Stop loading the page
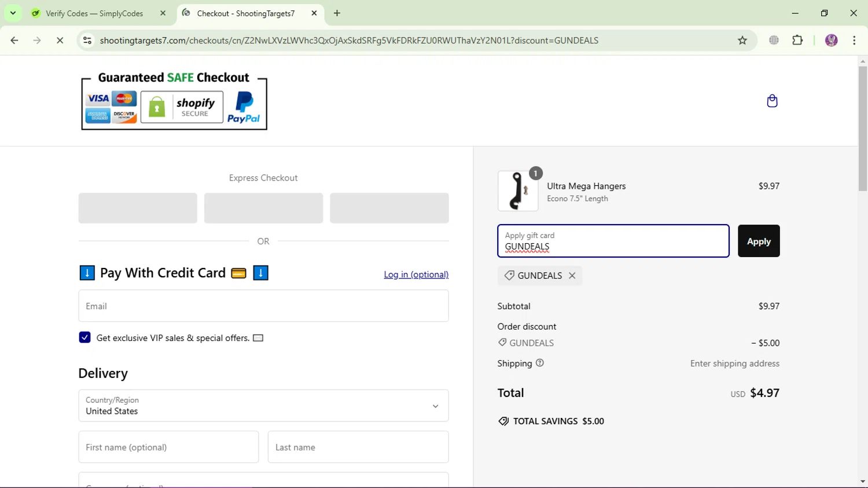This screenshot has height=488, width=868. (x=60, y=41)
